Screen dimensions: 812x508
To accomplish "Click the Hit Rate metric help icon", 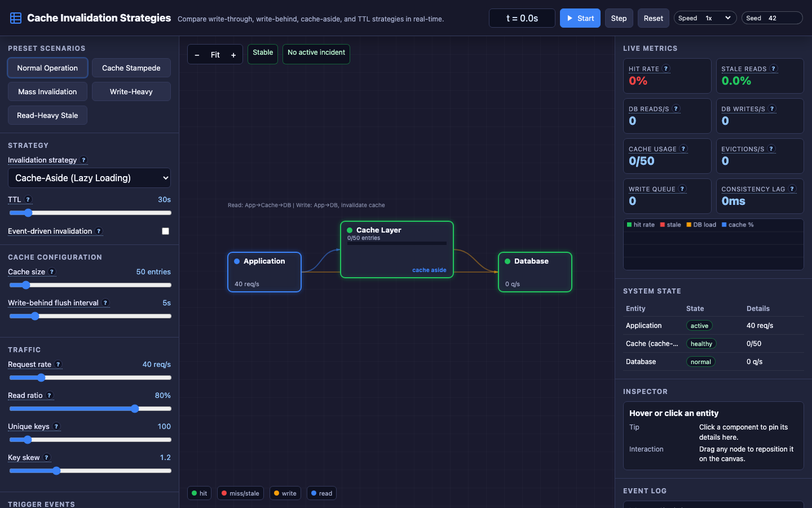I will click(x=666, y=69).
